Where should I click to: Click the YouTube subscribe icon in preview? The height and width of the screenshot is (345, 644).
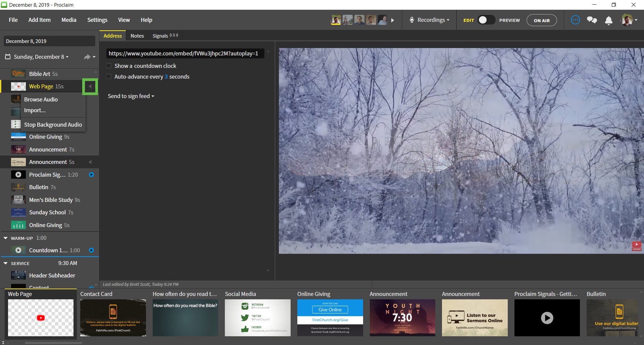[636, 246]
